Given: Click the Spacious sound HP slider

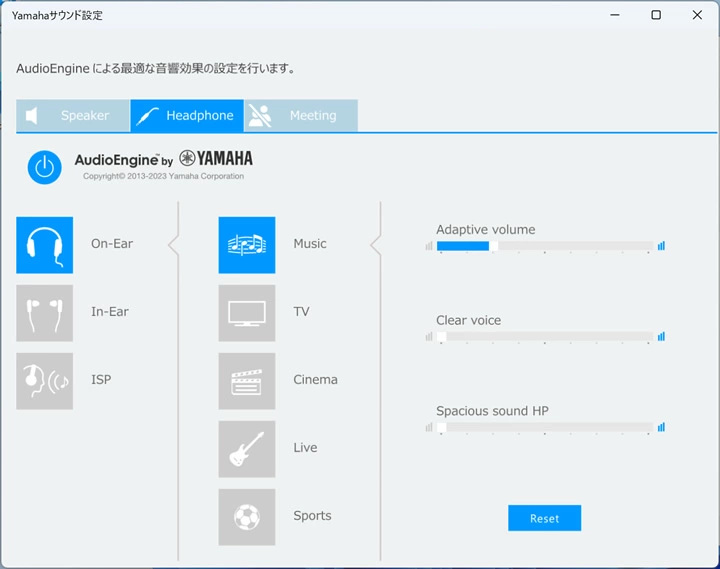Looking at the screenshot, I should (x=545, y=427).
